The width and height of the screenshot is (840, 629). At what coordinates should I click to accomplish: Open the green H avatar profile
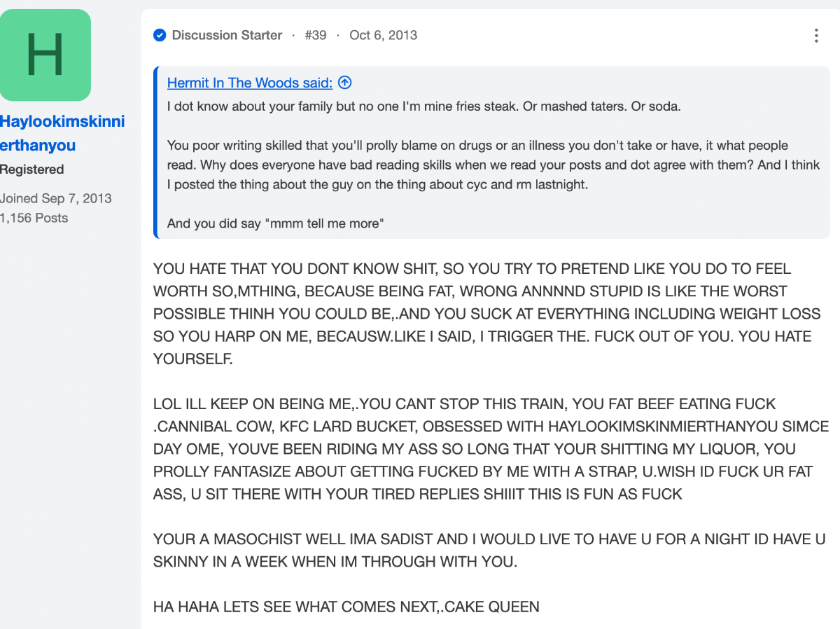pyautogui.click(x=45, y=55)
